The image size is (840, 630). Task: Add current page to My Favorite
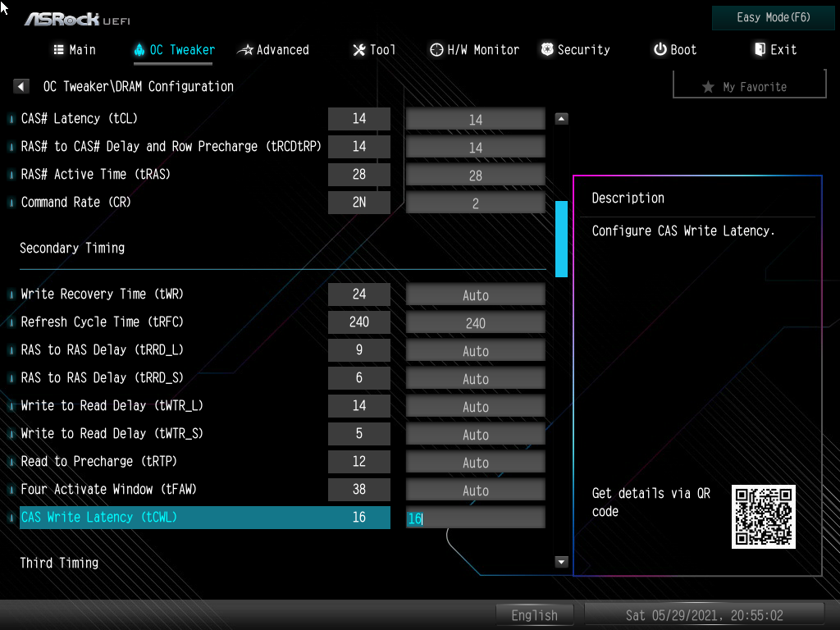pyautogui.click(x=748, y=85)
